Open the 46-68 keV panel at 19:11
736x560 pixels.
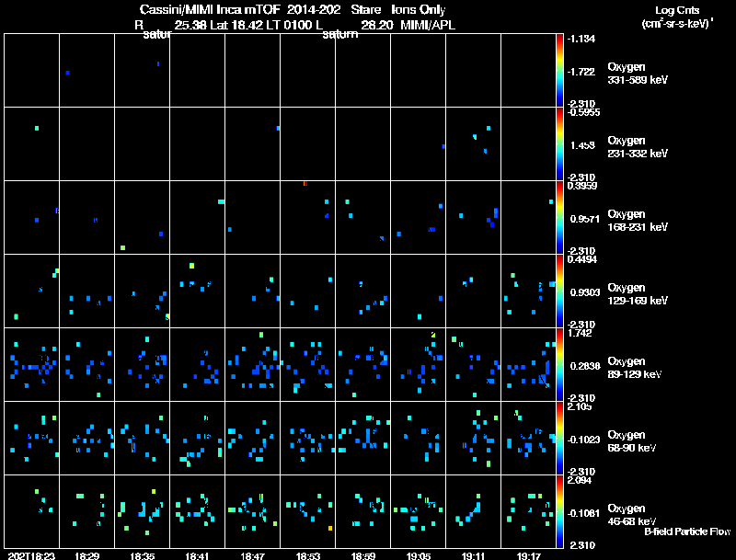474,511
